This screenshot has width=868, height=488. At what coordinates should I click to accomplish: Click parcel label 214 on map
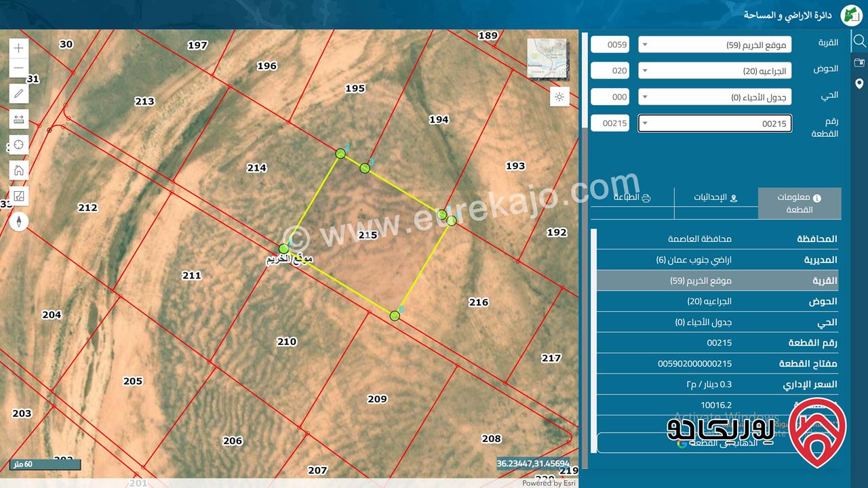pyautogui.click(x=256, y=167)
